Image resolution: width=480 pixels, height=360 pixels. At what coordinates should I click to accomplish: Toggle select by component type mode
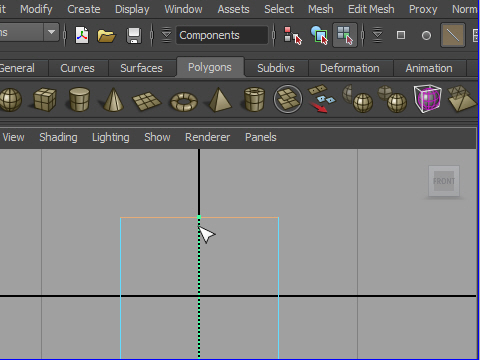click(x=345, y=35)
